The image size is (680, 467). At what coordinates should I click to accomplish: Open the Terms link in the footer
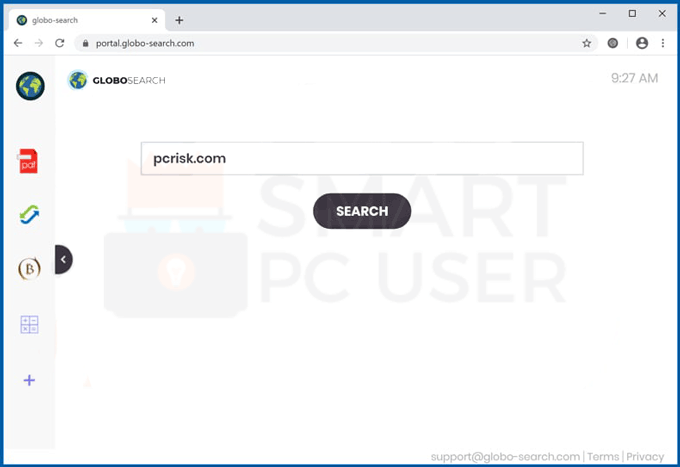tap(603, 457)
